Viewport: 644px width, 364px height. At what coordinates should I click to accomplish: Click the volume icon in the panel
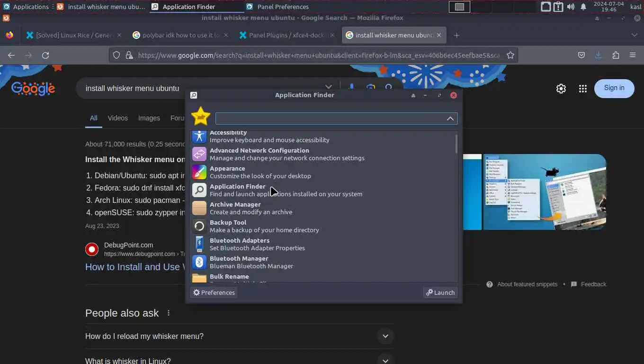click(571, 7)
